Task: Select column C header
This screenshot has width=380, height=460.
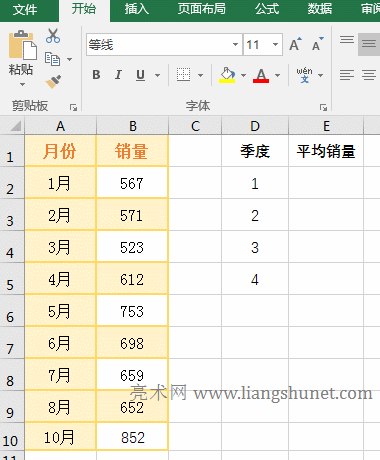Action: point(195,126)
